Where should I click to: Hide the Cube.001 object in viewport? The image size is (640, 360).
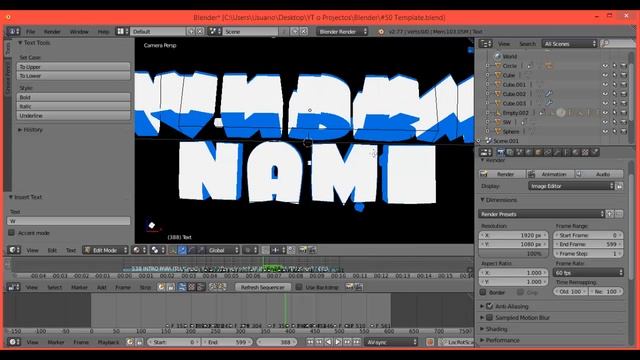[605, 84]
